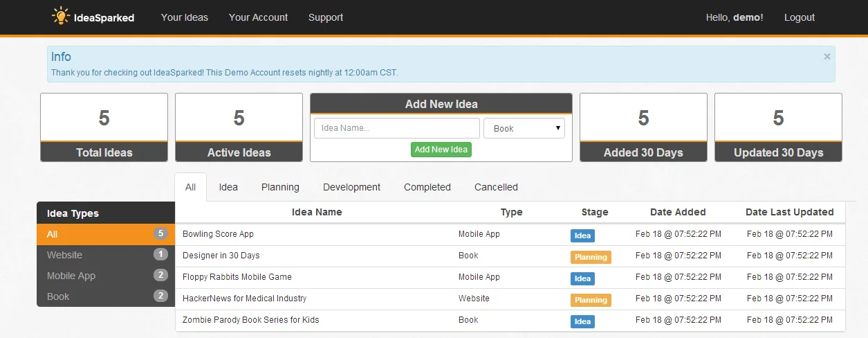The image size is (868, 338).
Task: Sort by the Idea Name column header
Action: 317,212
